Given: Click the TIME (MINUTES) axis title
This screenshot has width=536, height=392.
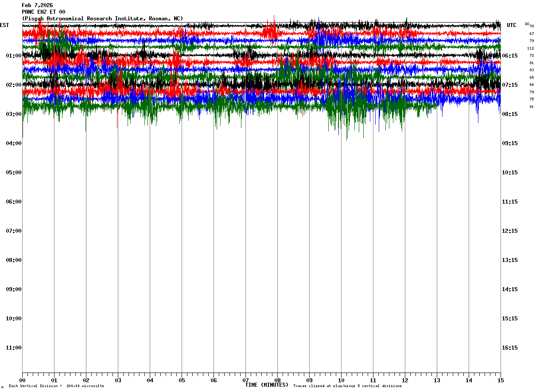Looking at the screenshot, I should [267, 385].
